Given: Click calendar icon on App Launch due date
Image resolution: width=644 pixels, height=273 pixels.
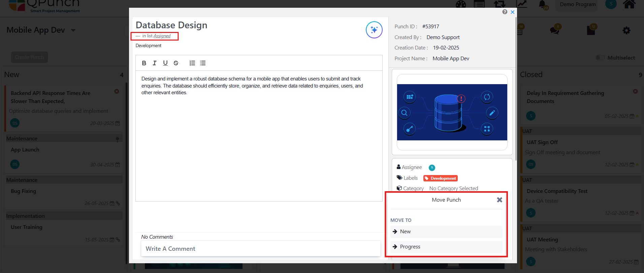Looking at the screenshot, I should 118,165.
